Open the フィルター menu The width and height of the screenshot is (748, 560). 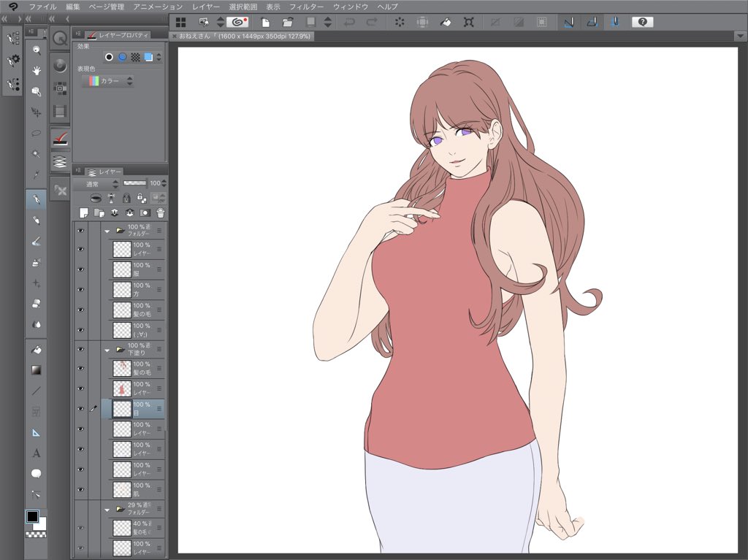306,7
